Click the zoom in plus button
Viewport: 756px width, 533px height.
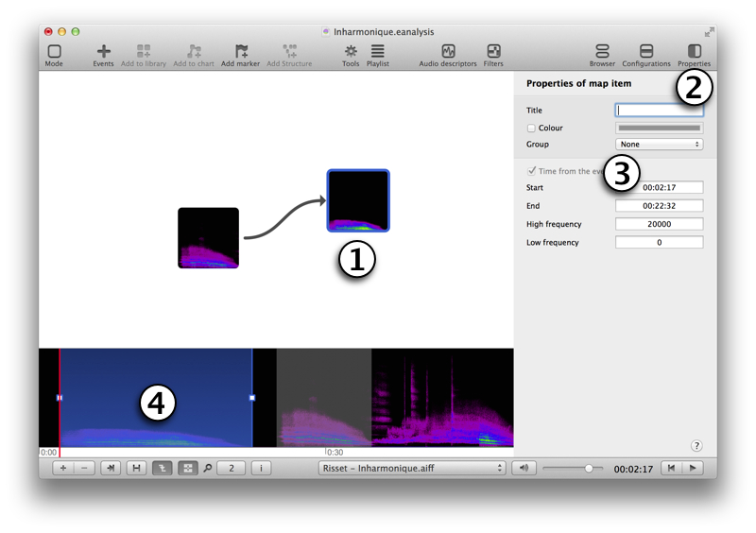point(63,468)
